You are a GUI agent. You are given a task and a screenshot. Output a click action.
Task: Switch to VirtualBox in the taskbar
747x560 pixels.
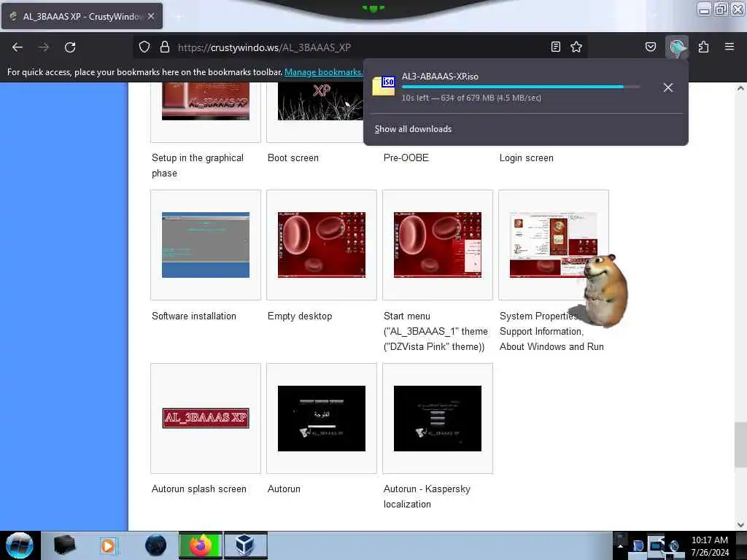click(246, 545)
